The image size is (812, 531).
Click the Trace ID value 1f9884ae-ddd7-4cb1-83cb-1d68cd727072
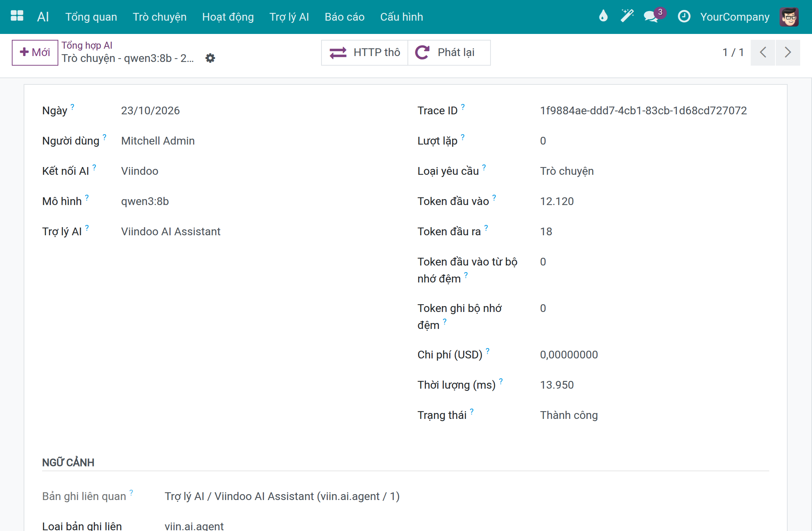click(x=643, y=110)
